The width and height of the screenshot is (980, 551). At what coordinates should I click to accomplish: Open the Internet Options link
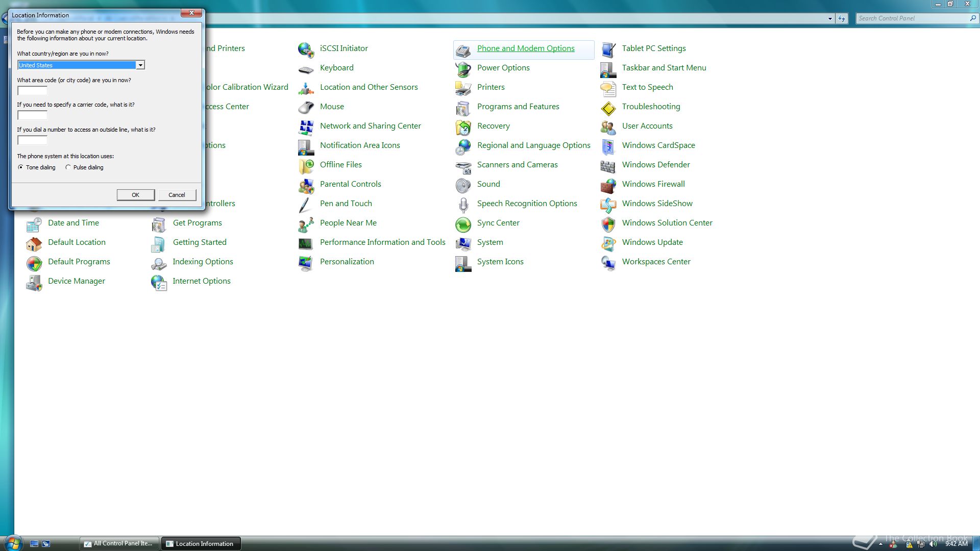202,281
